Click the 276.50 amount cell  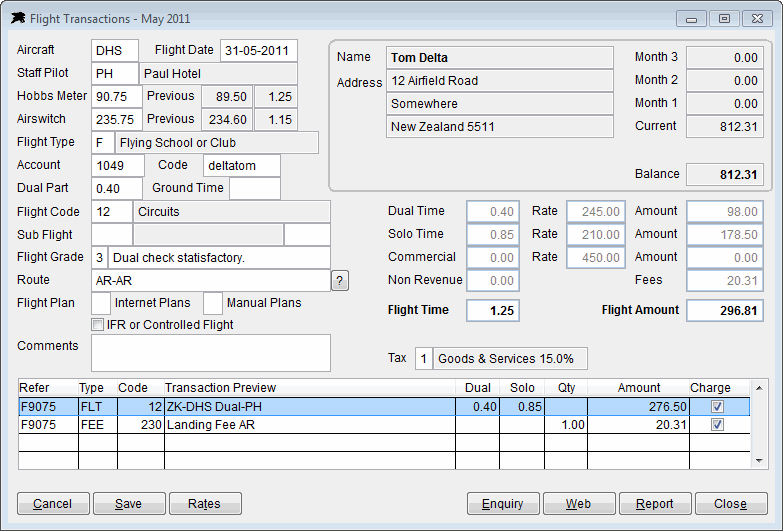[638, 407]
